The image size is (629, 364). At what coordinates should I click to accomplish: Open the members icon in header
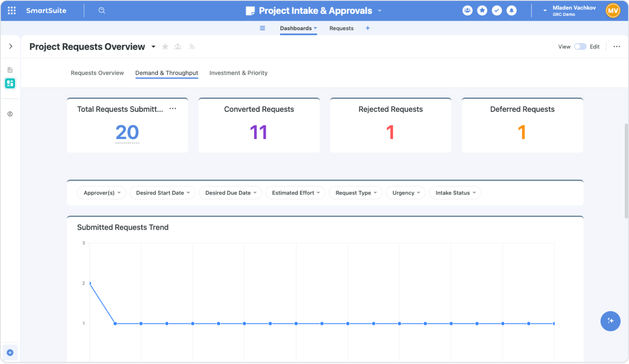(x=467, y=11)
